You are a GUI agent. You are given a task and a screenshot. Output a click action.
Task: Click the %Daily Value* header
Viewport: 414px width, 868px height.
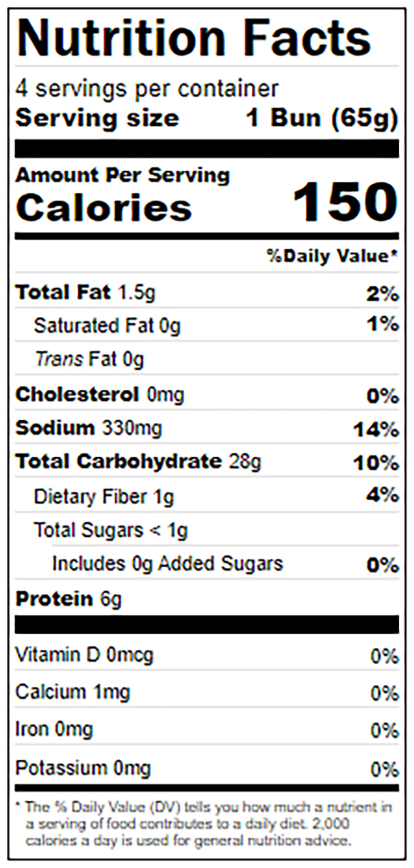(x=332, y=256)
